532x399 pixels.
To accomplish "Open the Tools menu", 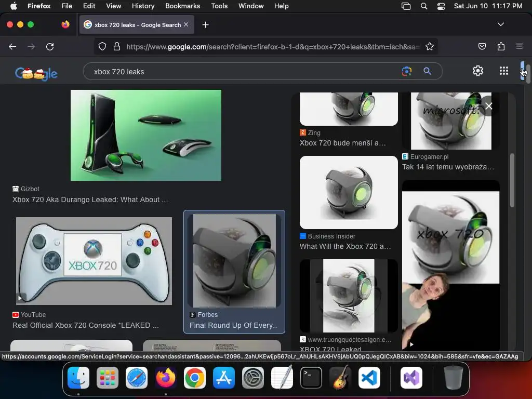I will coord(219,6).
